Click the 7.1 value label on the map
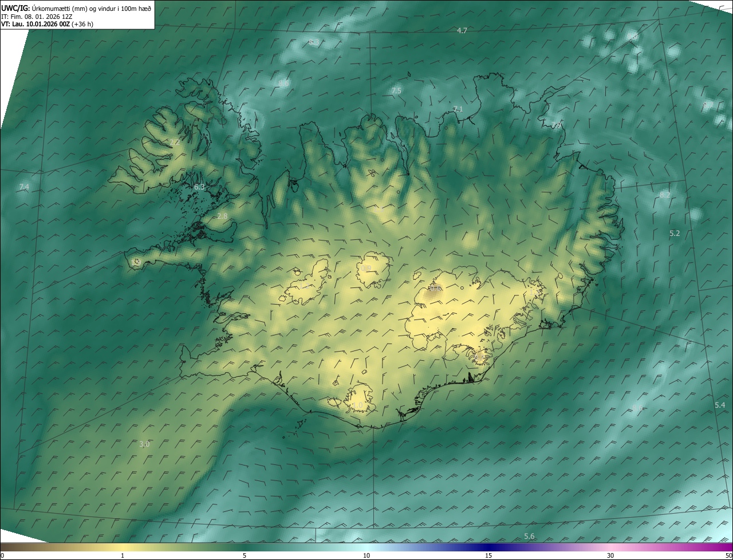 458,109
